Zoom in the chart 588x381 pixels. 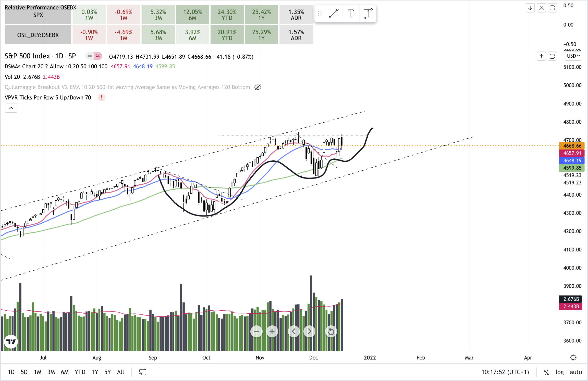tap(272, 331)
